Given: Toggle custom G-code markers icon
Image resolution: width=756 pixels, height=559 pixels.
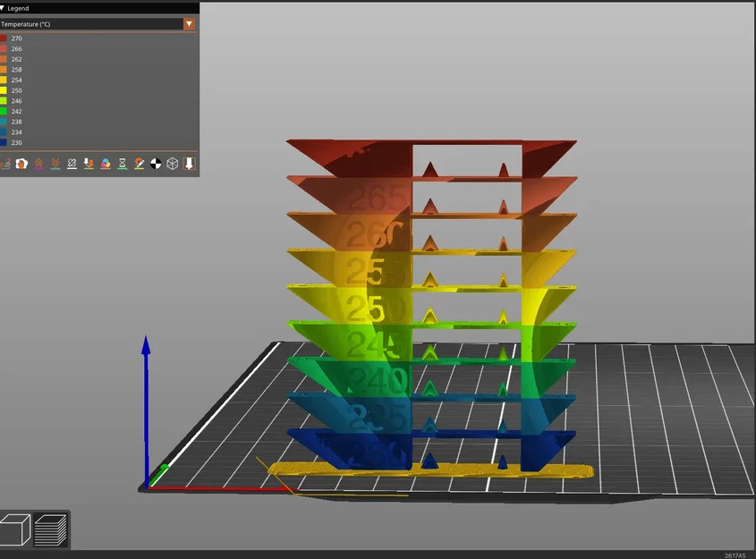Looking at the screenshot, I should 139,164.
